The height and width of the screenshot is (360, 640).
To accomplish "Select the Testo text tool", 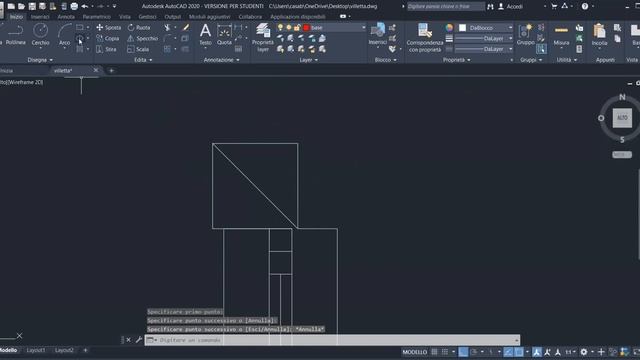I will coord(205,34).
